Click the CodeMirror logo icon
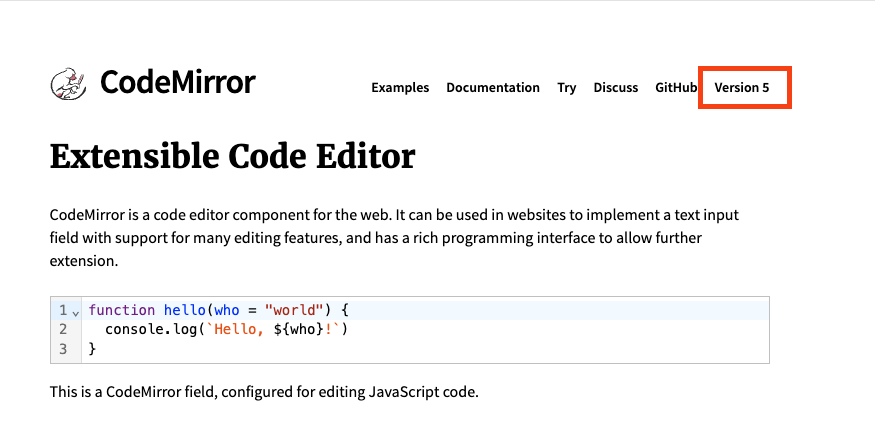This screenshot has width=875, height=440. point(69,84)
